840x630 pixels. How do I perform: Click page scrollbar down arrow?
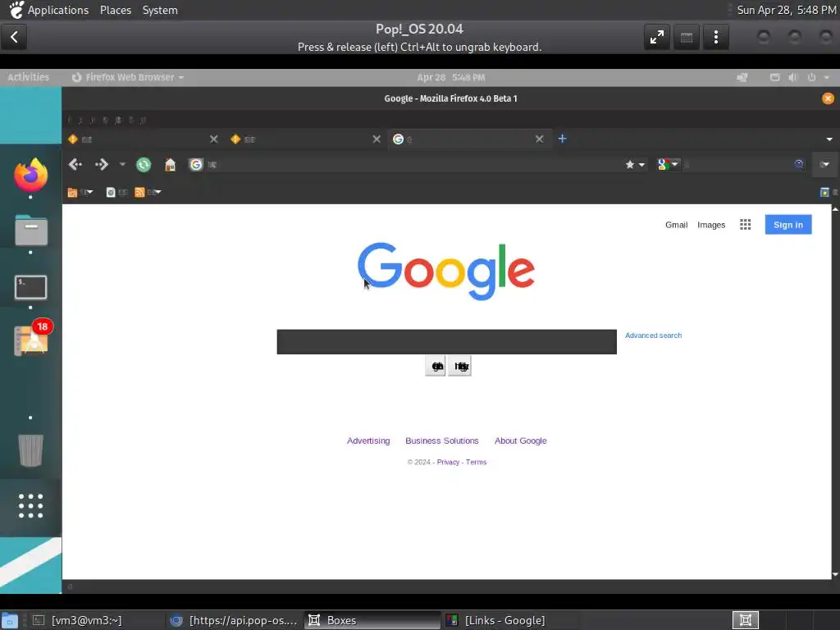834,574
